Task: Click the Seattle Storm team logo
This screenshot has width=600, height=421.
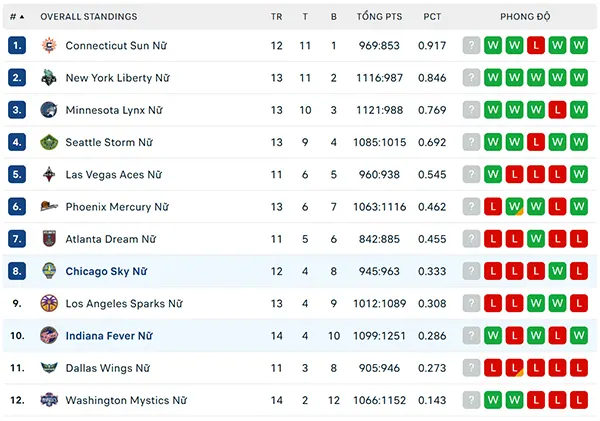Action: 49,142
